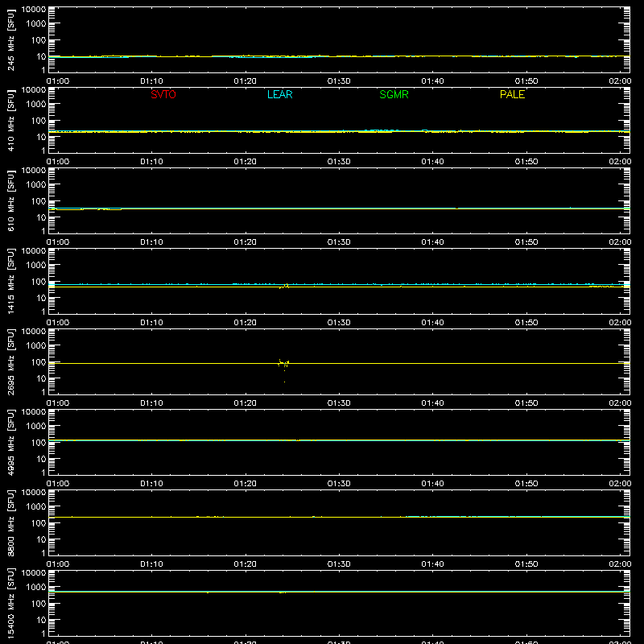Click the 1000 tick label of 15400 MHz panel
Viewport: 644px width, 644px height.
[36, 588]
